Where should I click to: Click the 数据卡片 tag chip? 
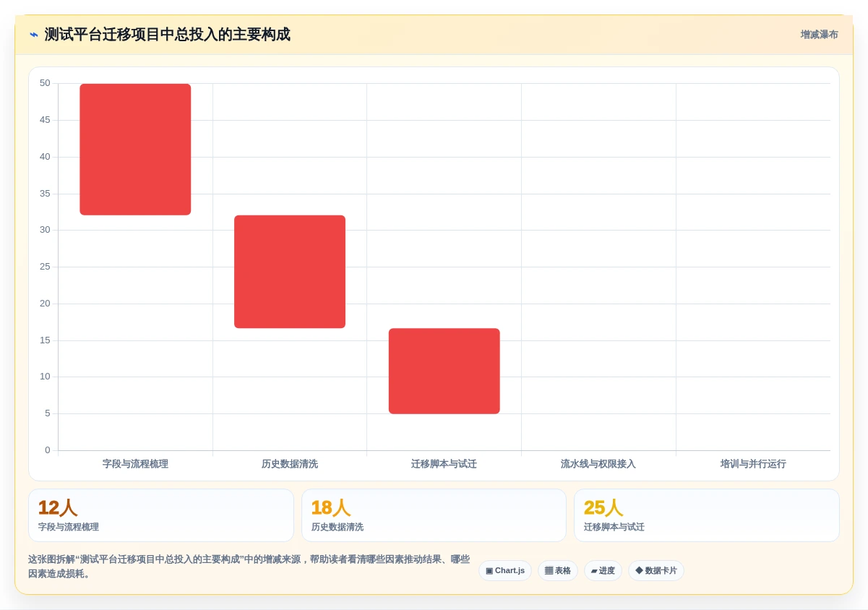pos(656,571)
